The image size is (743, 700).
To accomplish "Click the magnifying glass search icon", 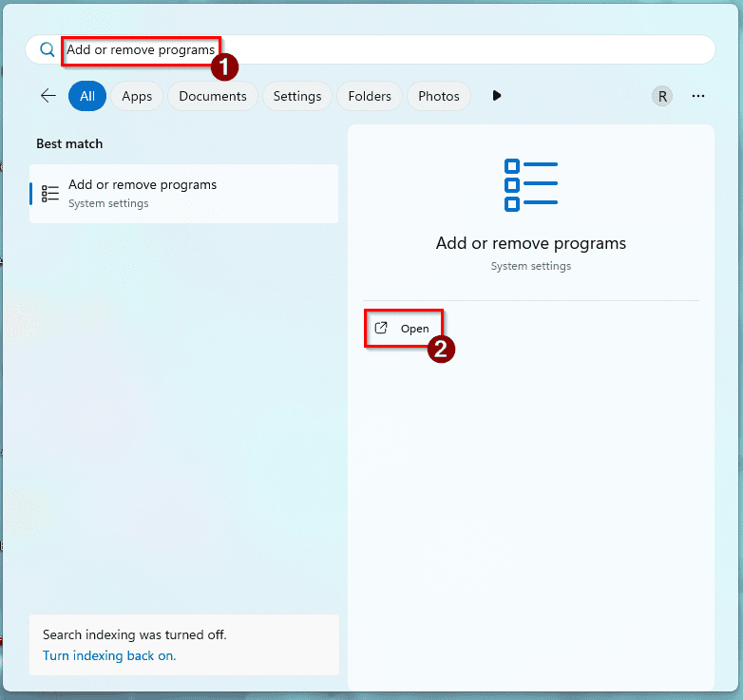I will tap(47, 49).
